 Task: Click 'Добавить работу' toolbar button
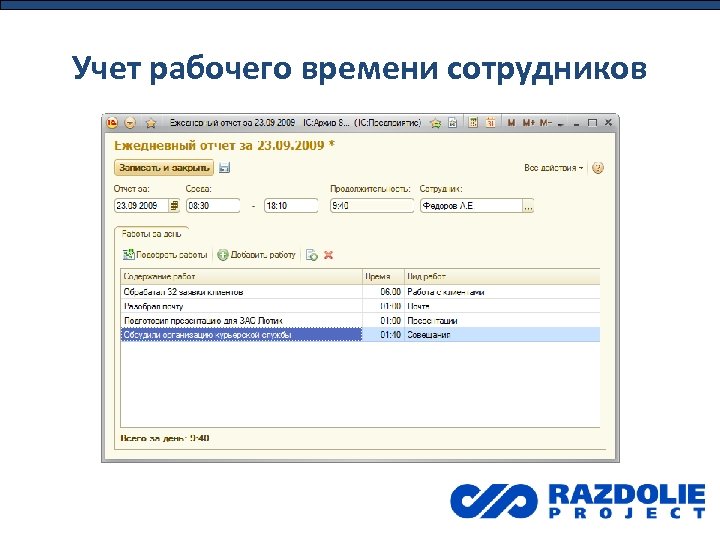(256, 254)
